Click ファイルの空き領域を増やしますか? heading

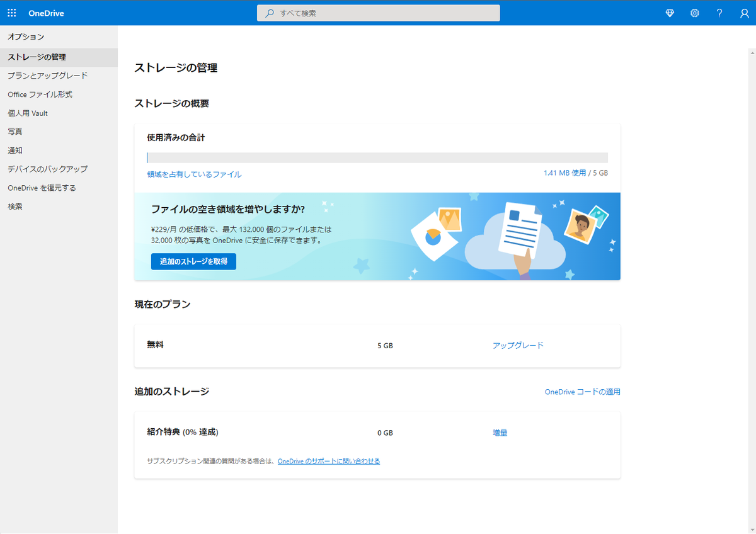tap(228, 209)
